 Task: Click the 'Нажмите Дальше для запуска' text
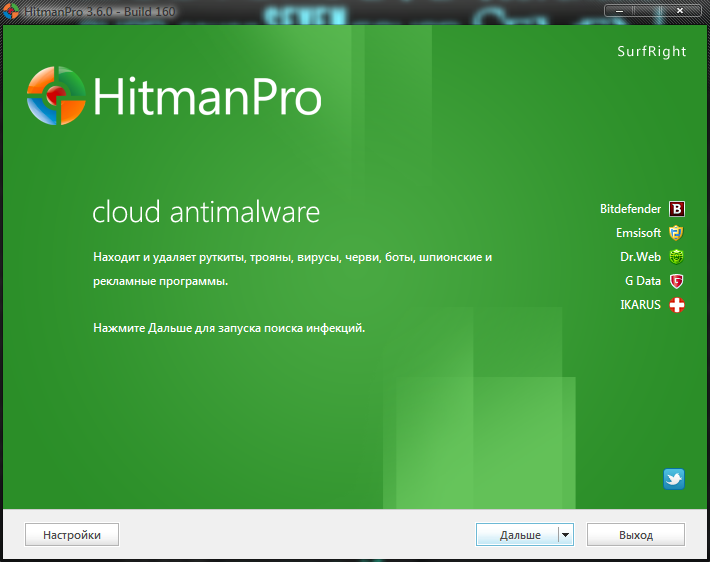pyautogui.click(x=229, y=328)
